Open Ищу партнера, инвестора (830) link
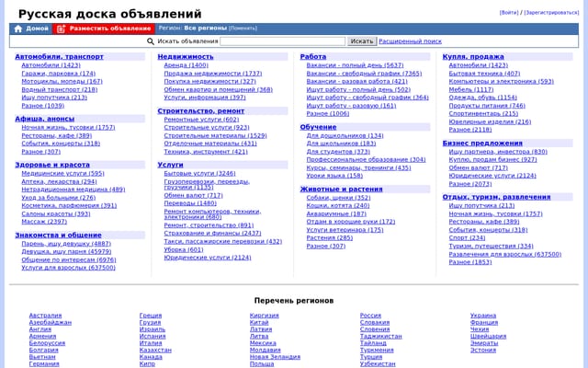The height and width of the screenshot is (368, 588). pyautogui.click(x=498, y=152)
